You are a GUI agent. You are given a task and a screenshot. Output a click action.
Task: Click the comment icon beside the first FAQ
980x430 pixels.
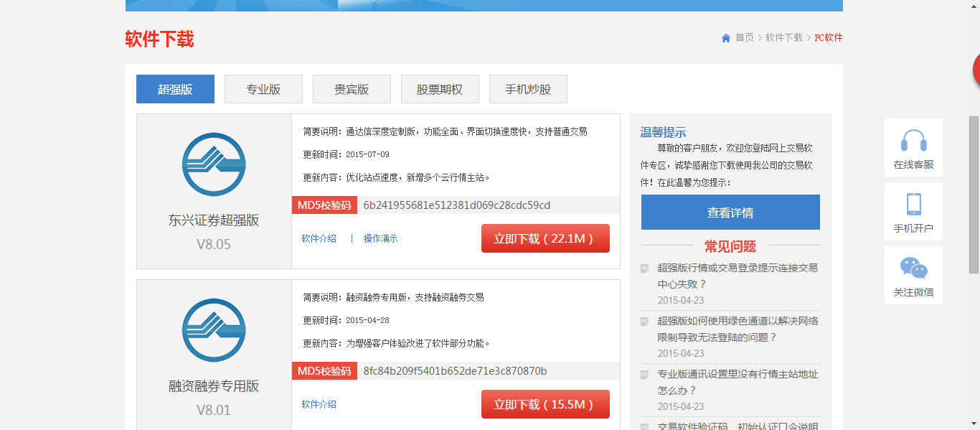point(645,267)
